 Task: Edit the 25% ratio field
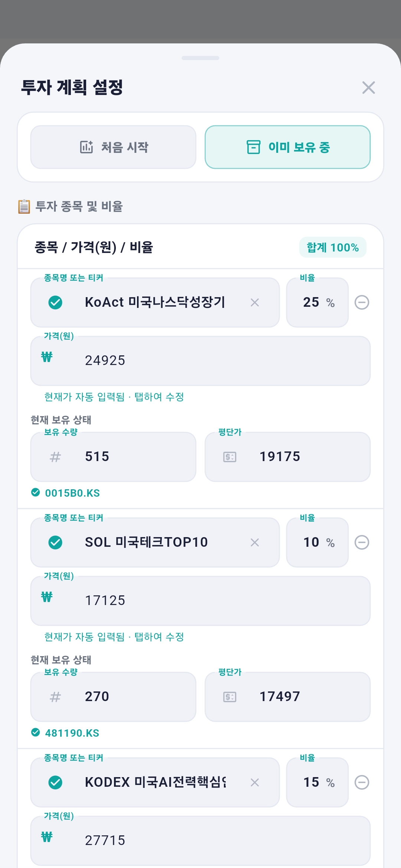317,303
